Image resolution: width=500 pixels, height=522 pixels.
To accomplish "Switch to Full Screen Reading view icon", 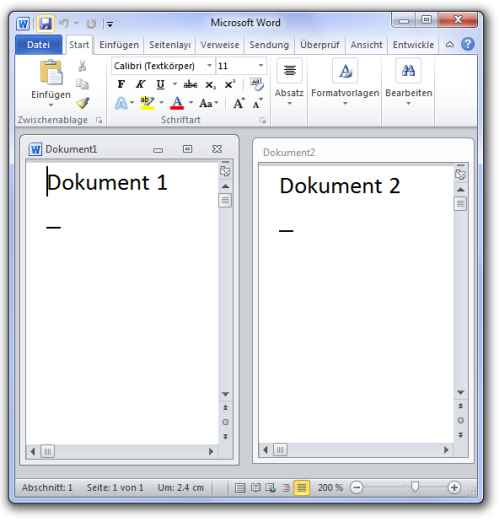I will tap(256, 488).
